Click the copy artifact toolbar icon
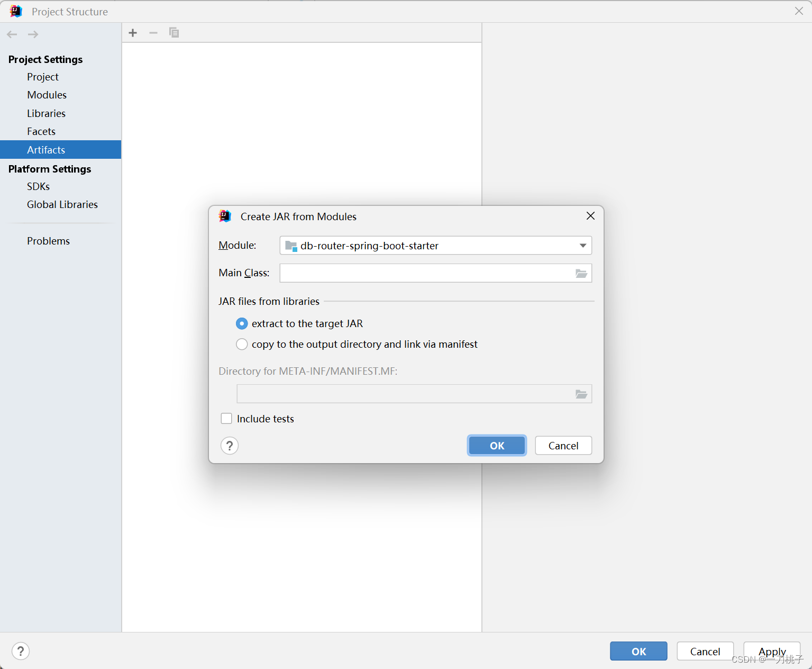 coord(174,32)
